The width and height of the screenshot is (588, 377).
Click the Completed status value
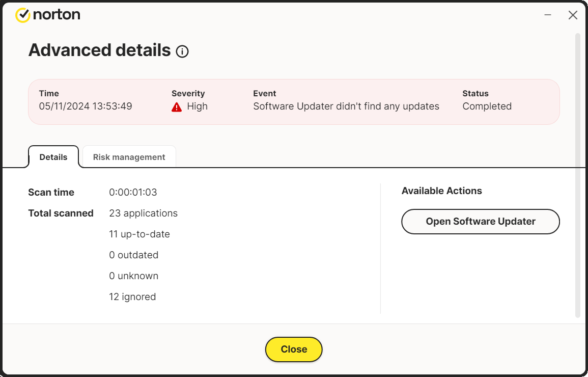(x=487, y=106)
